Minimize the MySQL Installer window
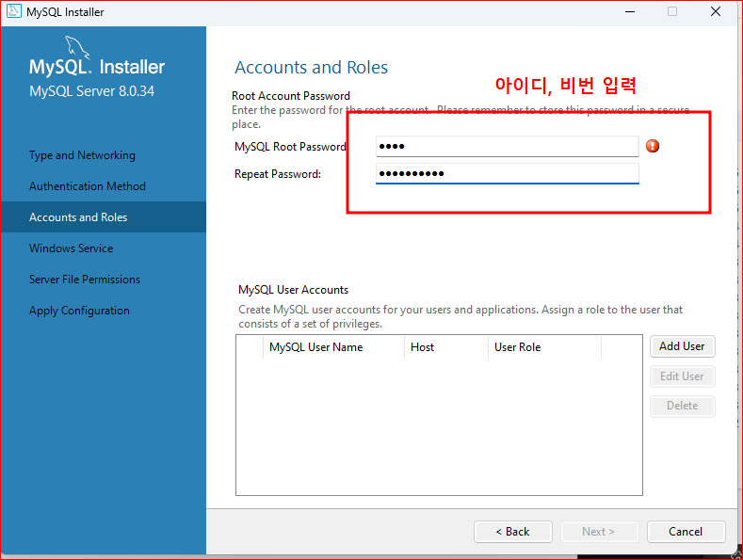The height and width of the screenshot is (560, 743). [x=630, y=11]
